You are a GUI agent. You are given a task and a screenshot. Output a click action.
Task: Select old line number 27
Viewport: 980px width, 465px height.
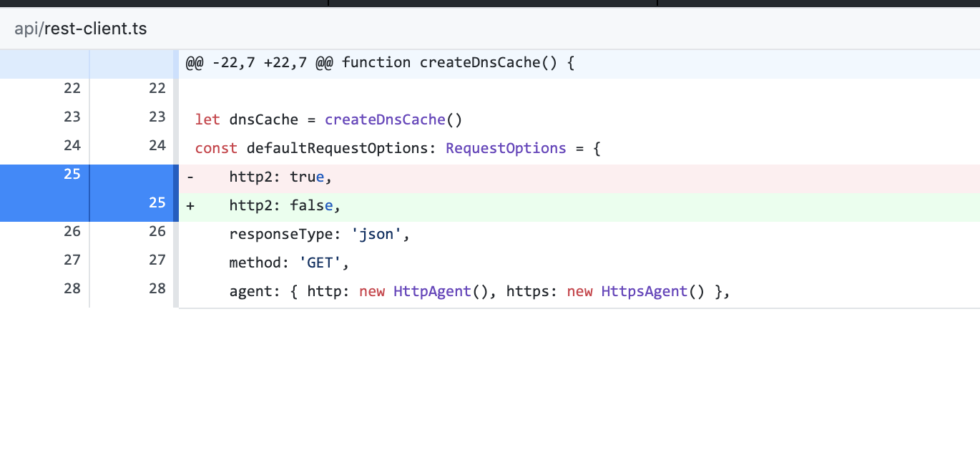coord(72,260)
